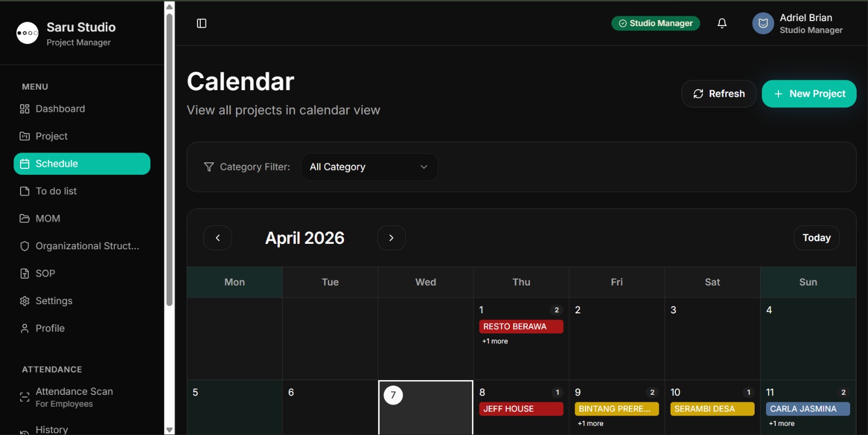Select April 6 calendar cell
This screenshot has width=868, height=435.
(x=330, y=407)
